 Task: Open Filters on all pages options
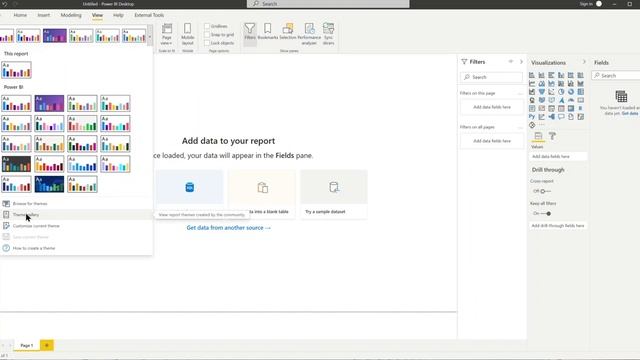520,127
